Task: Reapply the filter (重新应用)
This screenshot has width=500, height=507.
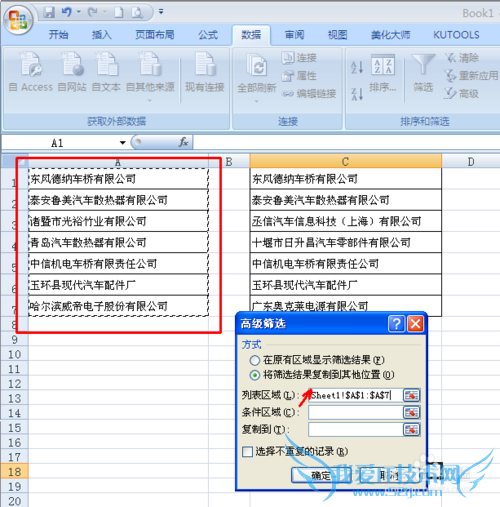Action: (x=471, y=76)
